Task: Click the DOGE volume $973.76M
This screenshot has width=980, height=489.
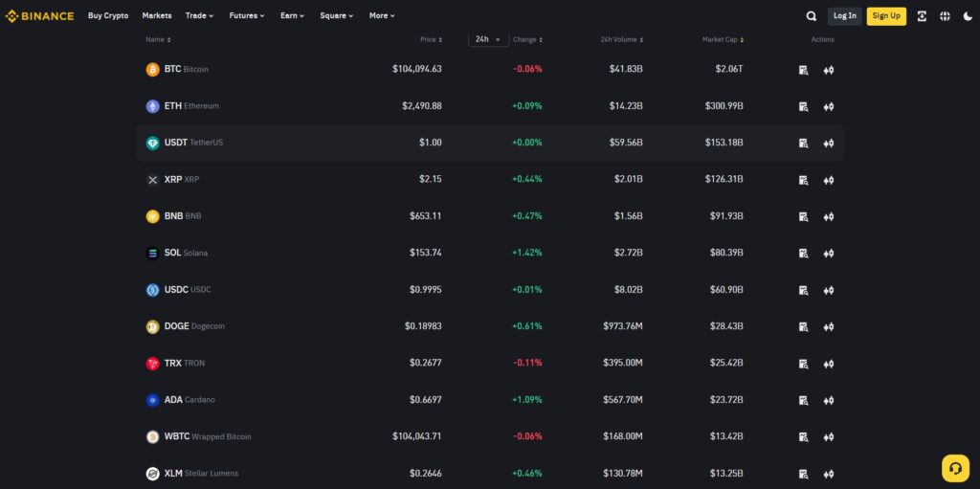Action: point(623,326)
